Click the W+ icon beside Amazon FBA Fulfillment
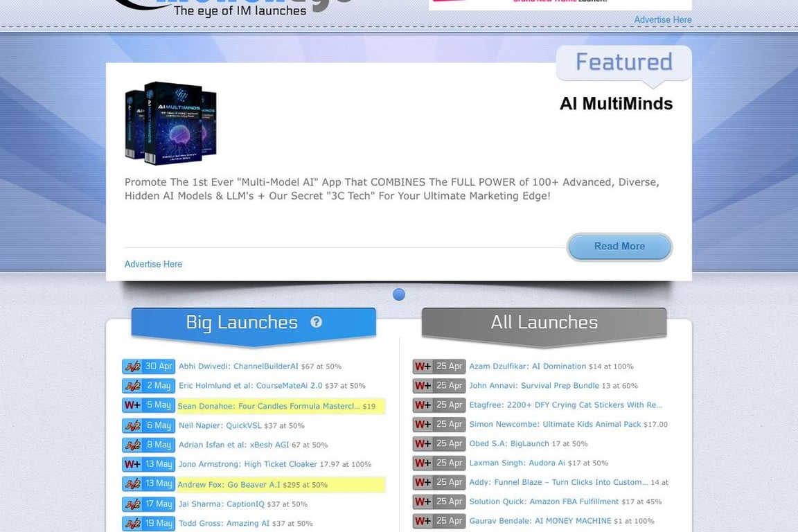The width and height of the screenshot is (798, 532). pos(423,502)
